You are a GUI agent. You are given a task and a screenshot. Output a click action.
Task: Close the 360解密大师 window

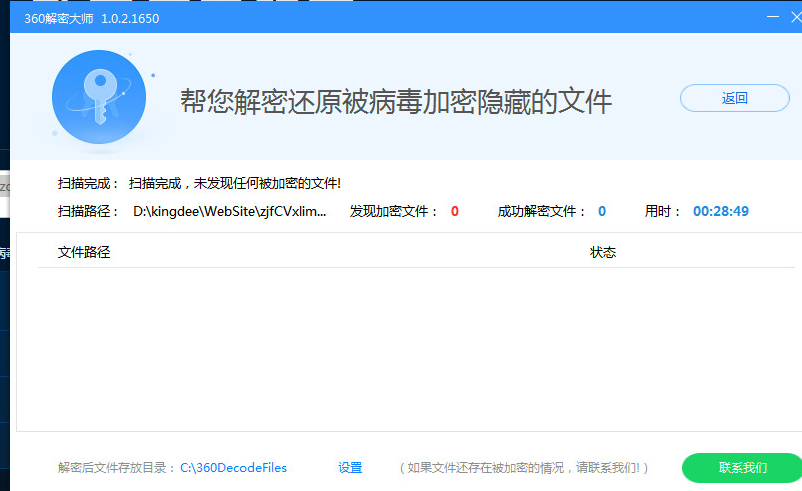796,17
